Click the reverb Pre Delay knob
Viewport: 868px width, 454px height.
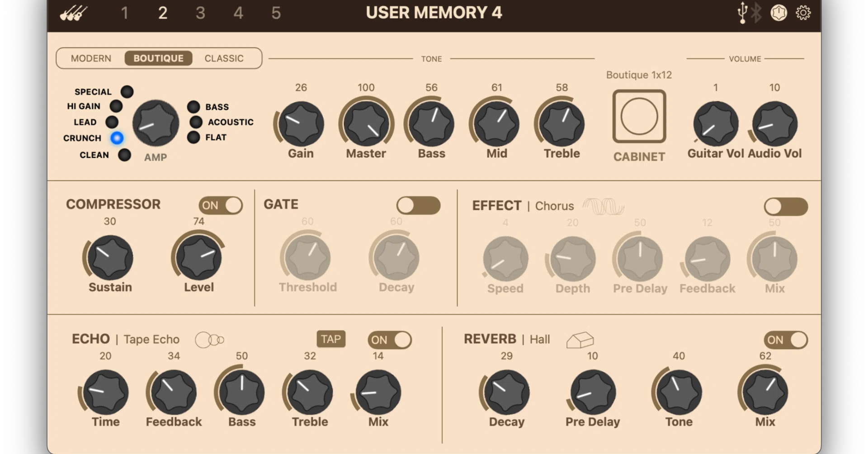[593, 392]
